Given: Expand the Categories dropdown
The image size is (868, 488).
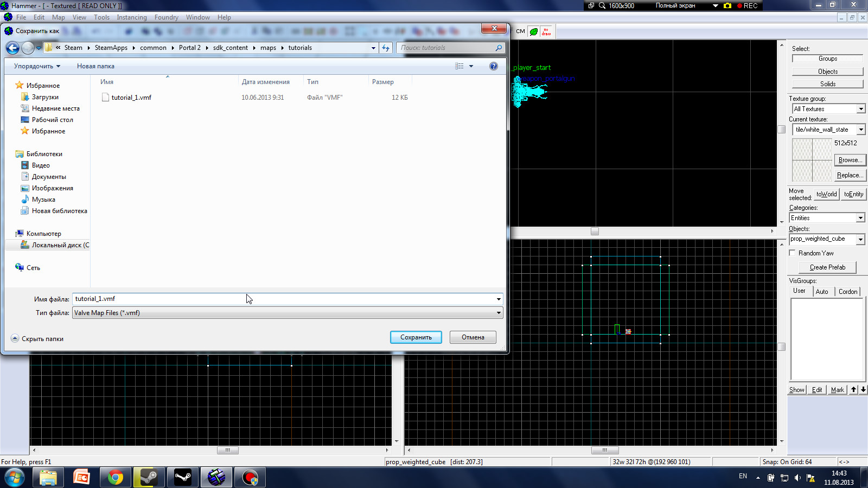Looking at the screenshot, I should (x=860, y=218).
